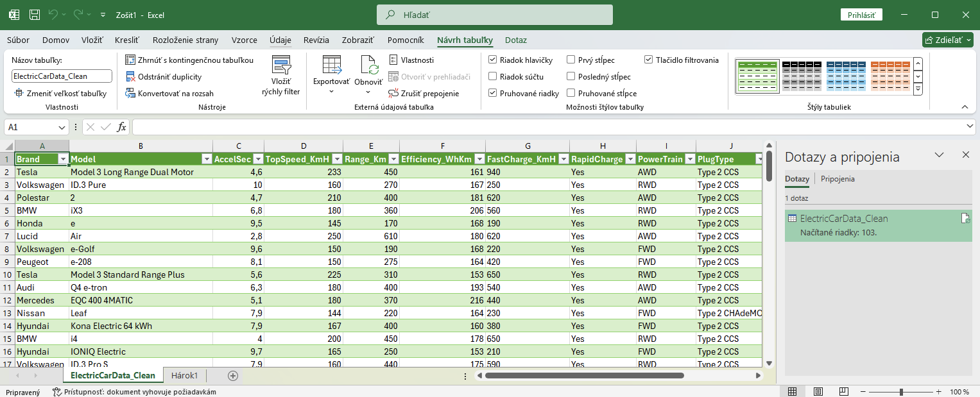Click Konvertovať na rozsah
Viewport: 980px width, 397px height.
pos(169,93)
